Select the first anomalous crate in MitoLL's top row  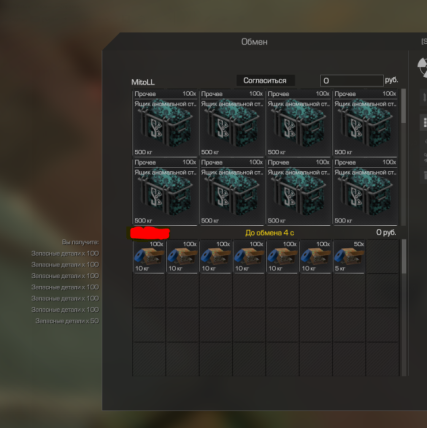coord(165,123)
